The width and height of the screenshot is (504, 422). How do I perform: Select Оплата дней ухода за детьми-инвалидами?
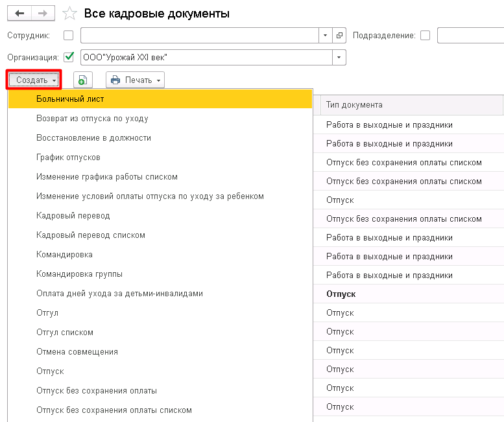tap(160, 293)
